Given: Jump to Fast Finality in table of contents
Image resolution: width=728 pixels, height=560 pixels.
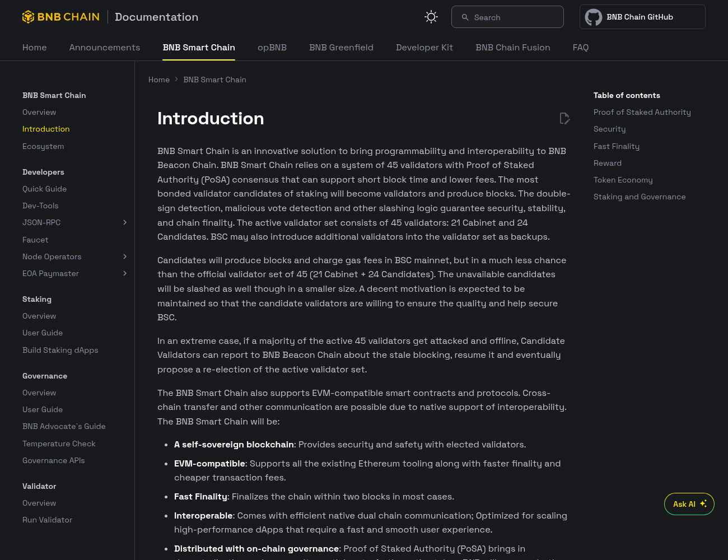Looking at the screenshot, I should click(617, 146).
